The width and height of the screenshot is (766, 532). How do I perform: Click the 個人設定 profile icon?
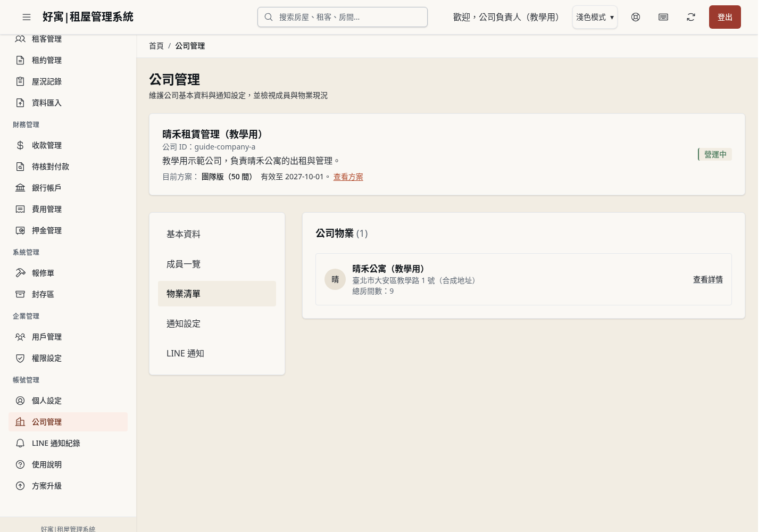tap(20, 401)
